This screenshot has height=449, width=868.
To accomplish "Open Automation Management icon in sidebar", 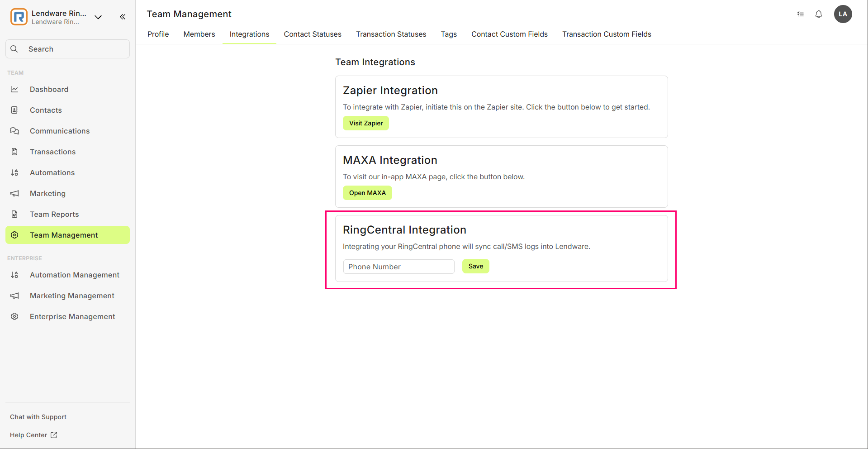I will click(14, 275).
